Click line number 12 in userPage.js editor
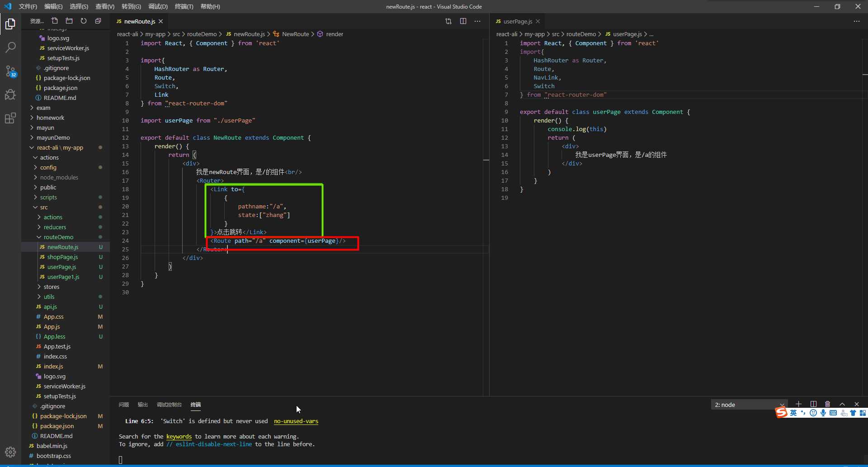Viewport: 868px width, 467px height. (505, 137)
